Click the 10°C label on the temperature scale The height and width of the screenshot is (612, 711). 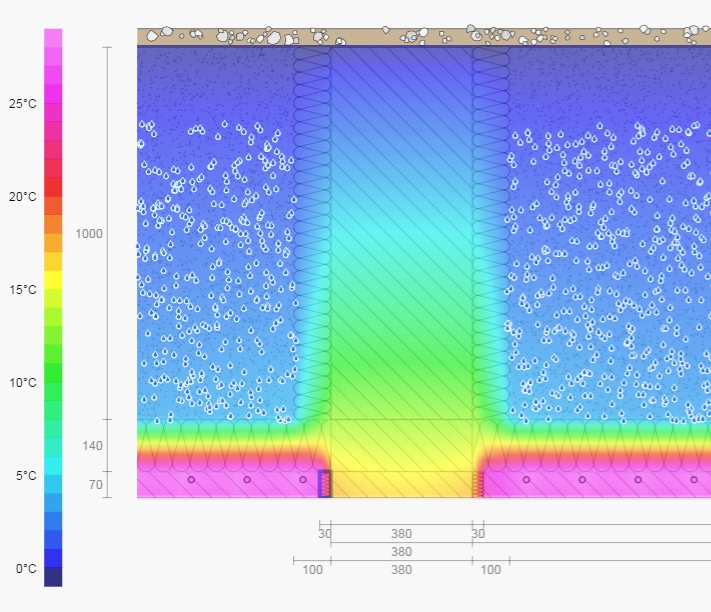tap(23, 383)
